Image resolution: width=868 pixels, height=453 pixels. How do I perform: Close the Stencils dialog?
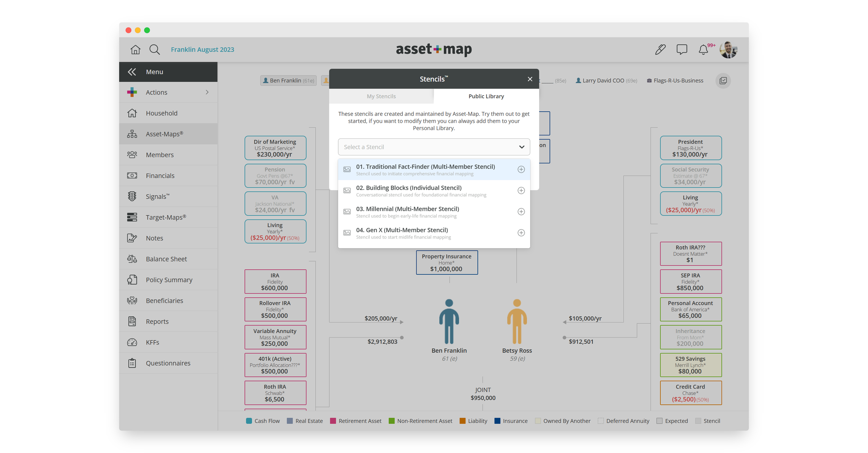click(x=530, y=79)
